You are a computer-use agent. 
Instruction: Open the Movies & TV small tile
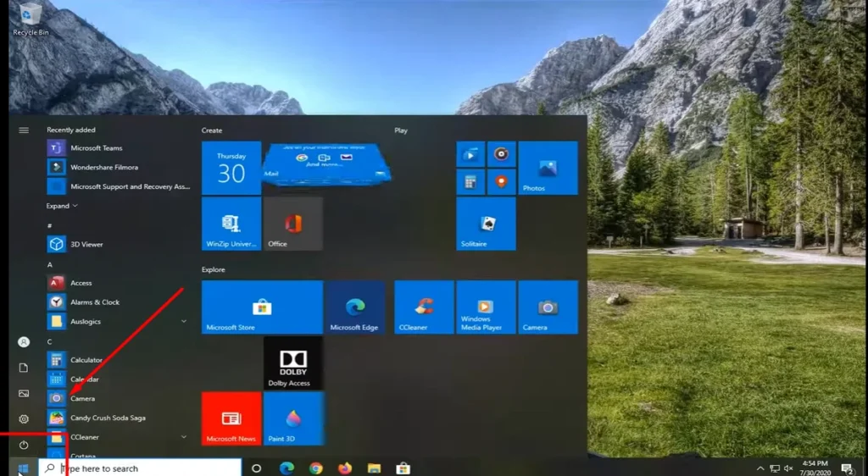pos(470,155)
